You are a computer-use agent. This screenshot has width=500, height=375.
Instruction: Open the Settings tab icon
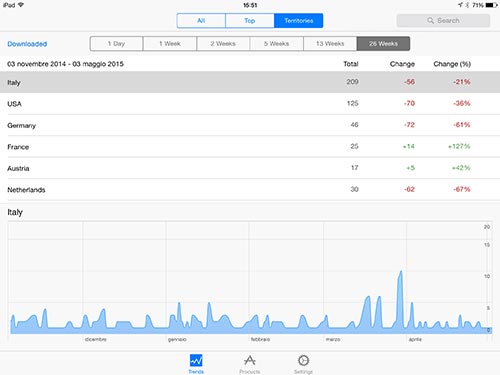point(303,361)
